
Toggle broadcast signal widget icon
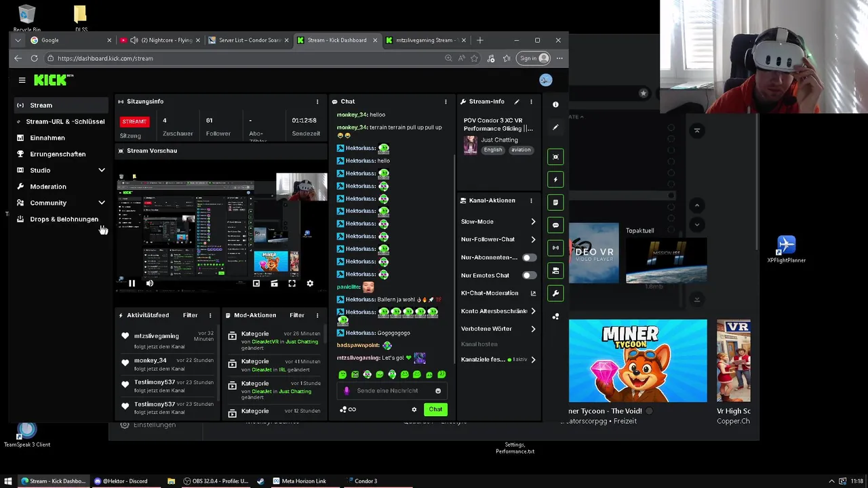point(555,247)
